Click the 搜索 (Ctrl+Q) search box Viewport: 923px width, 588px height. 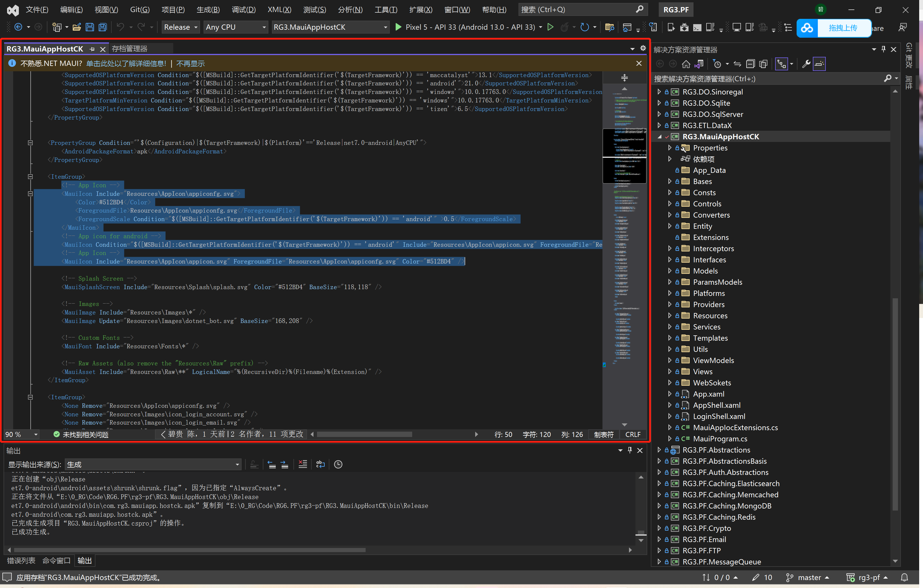pyautogui.click(x=583, y=10)
